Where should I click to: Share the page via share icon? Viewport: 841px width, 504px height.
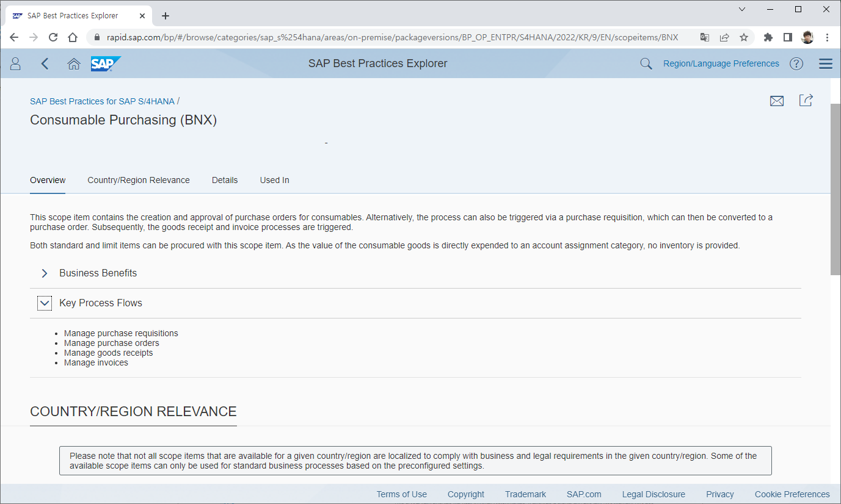click(x=806, y=100)
